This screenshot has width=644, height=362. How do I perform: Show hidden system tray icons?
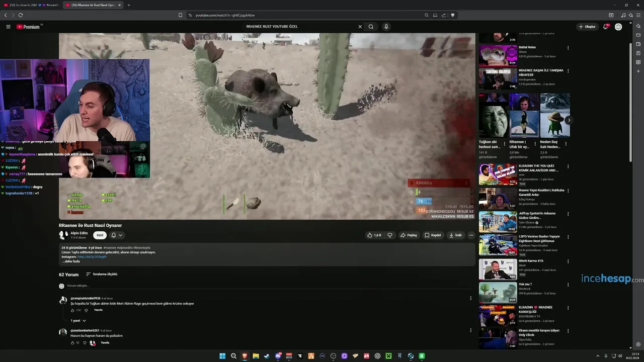coord(598,356)
